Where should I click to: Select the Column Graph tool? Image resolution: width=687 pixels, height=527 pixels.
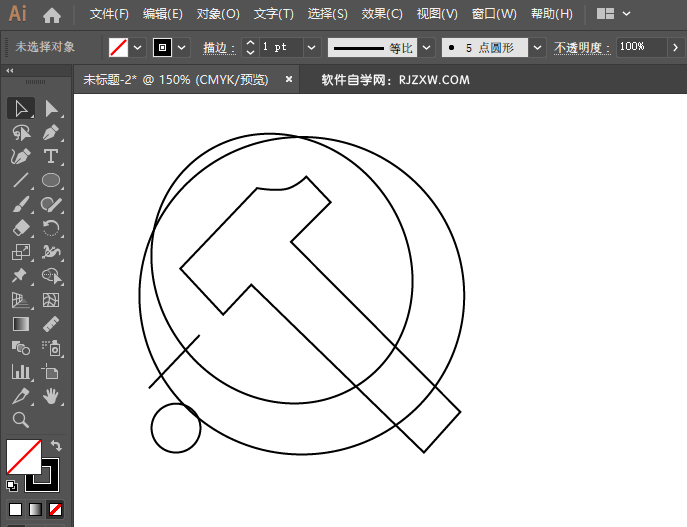point(21,372)
